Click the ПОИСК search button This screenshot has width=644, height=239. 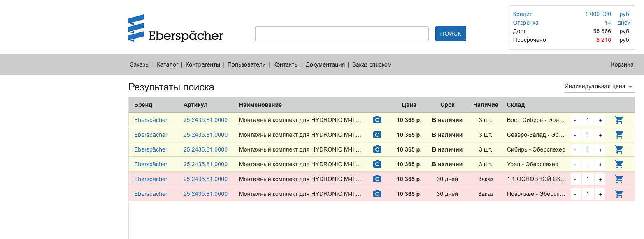[x=451, y=34]
